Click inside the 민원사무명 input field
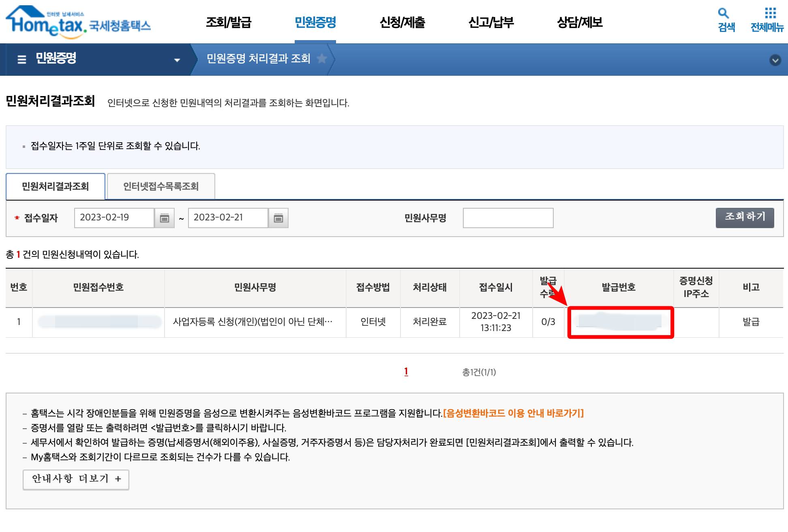The height and width of the screenshot is (532, 788). 508,218
